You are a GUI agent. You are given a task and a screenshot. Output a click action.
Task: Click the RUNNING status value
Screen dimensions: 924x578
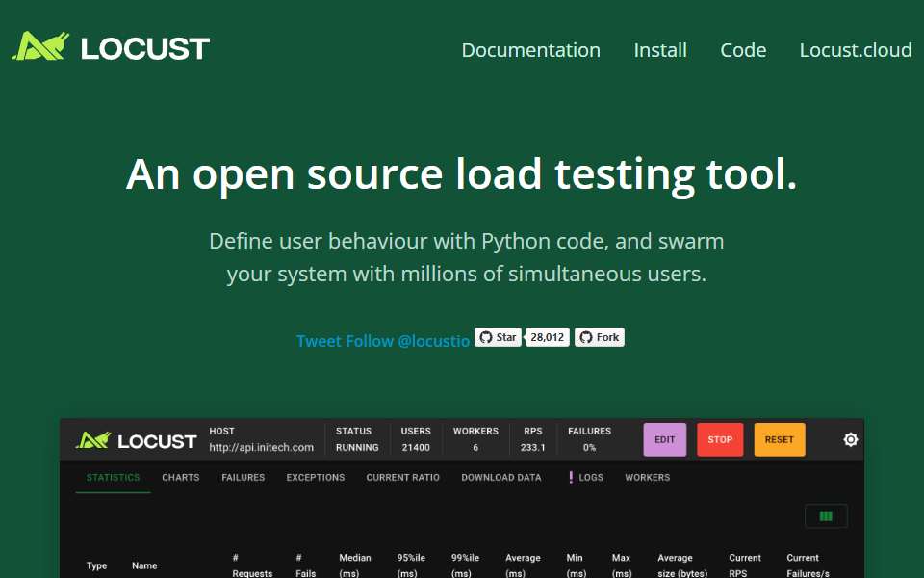coord(357,447)
